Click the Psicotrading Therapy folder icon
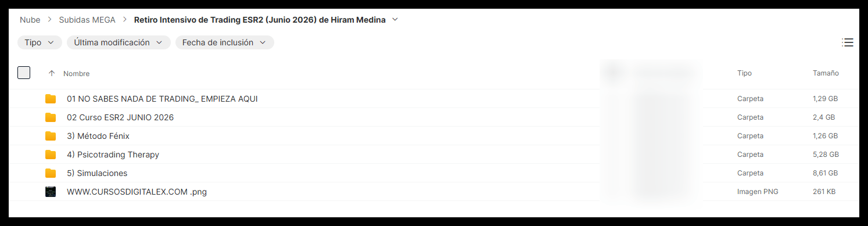 tap(51, 155)
